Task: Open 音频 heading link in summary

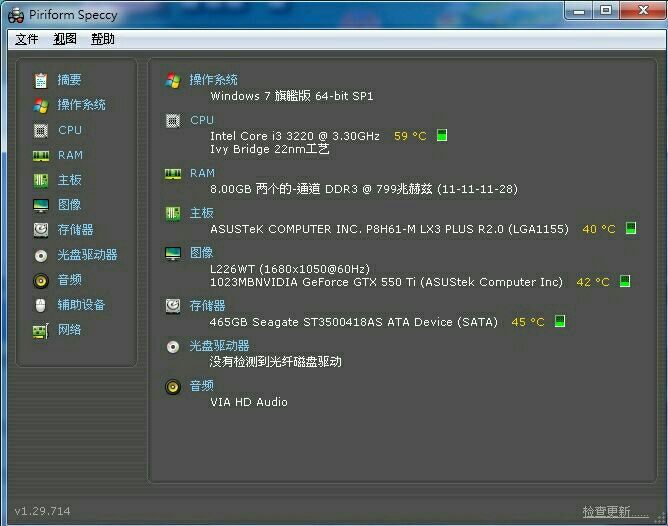Action: [202, 386]
